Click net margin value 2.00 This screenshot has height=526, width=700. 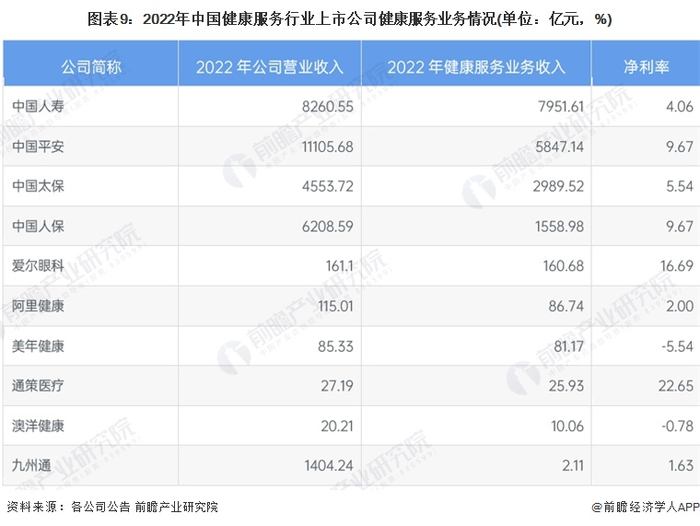(679, 306)
